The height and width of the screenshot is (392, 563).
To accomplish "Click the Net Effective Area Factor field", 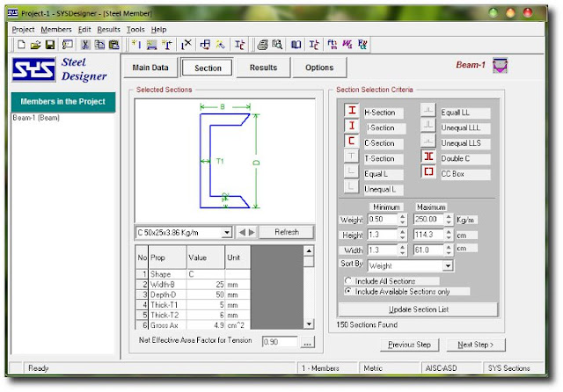I will [x=280, y=342].
